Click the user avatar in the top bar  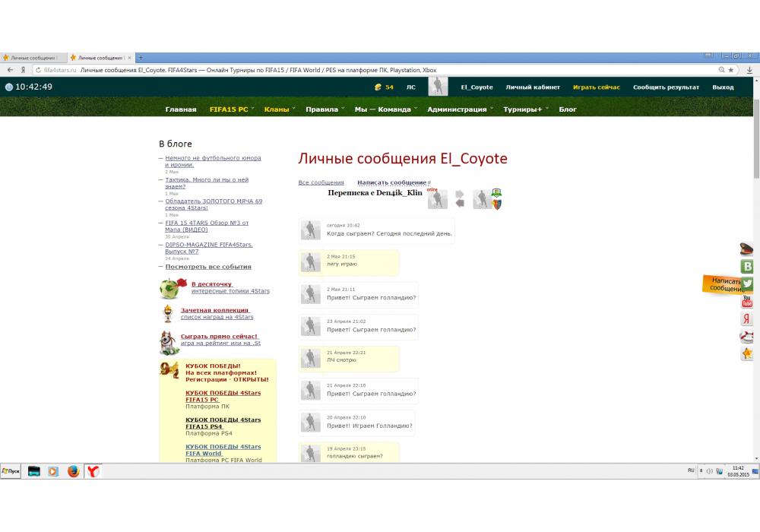click(x=438, y=87)
